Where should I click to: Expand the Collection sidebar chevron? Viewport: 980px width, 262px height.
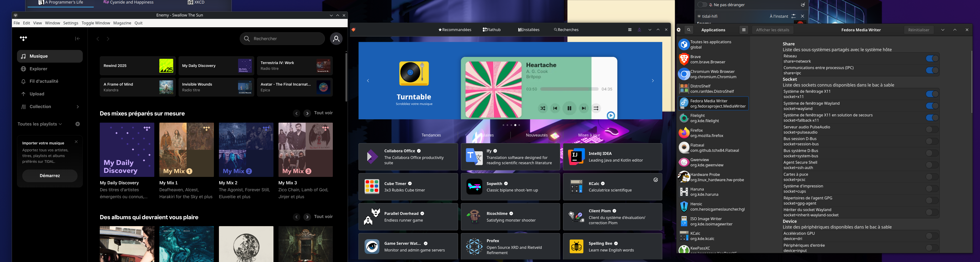point(78,107)
